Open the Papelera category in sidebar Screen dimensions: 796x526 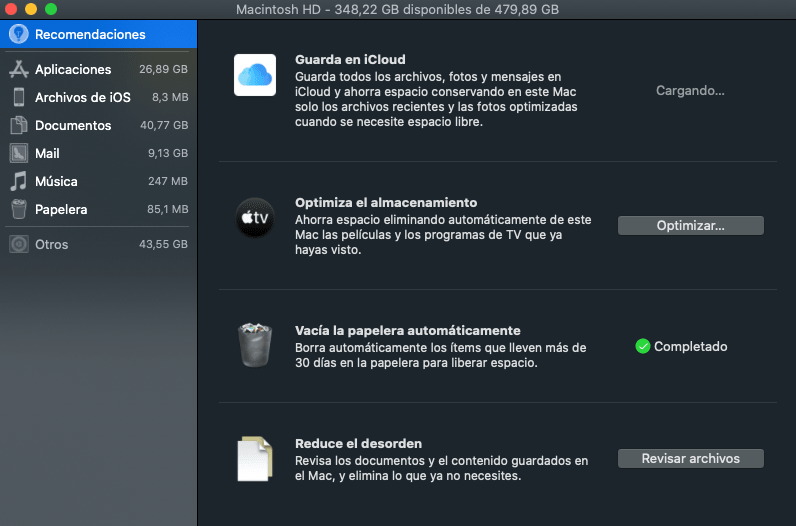tap(98, 209)
